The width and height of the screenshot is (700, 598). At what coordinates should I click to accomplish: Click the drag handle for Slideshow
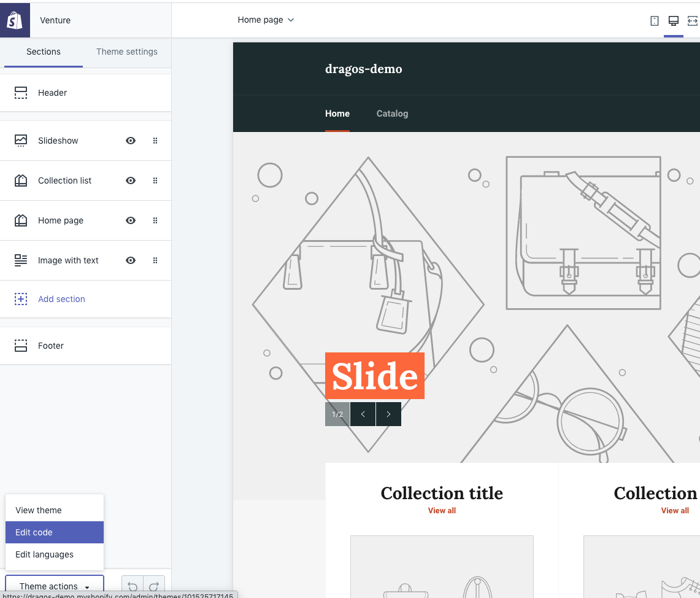pos(155,141)
